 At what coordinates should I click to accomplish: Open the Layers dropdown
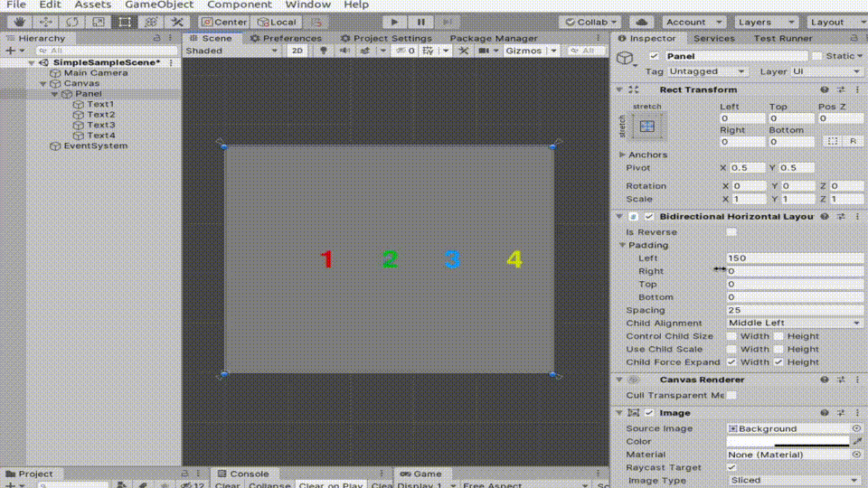coord(766,22)
